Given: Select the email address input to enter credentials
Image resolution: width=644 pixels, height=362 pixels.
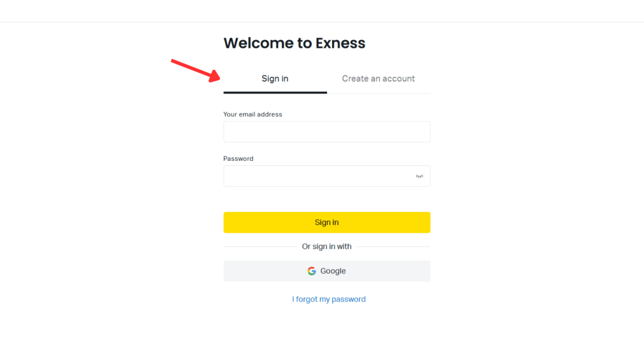Looking at the screenshot, I should point(326,131).
